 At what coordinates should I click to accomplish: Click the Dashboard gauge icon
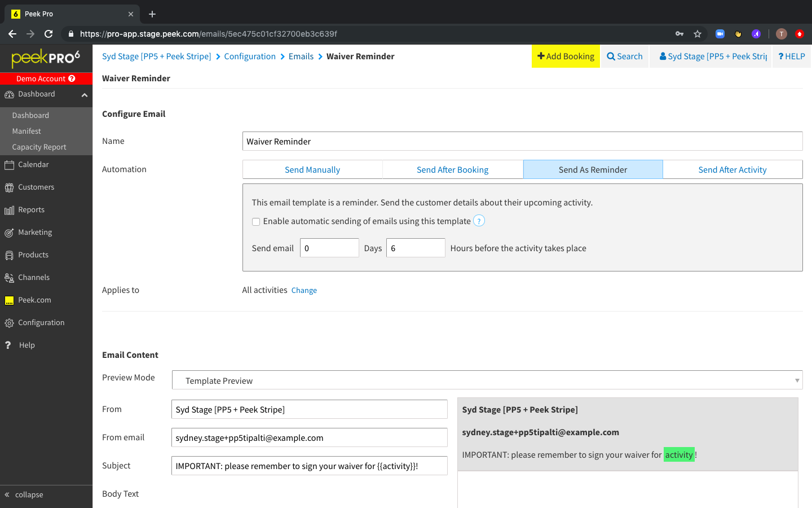(9, 94)
